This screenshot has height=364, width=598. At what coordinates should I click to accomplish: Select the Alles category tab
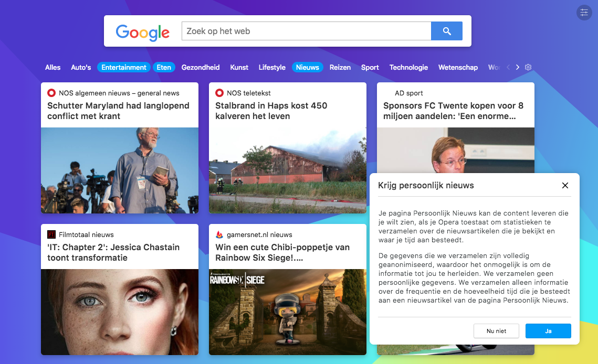pos(53,67)
